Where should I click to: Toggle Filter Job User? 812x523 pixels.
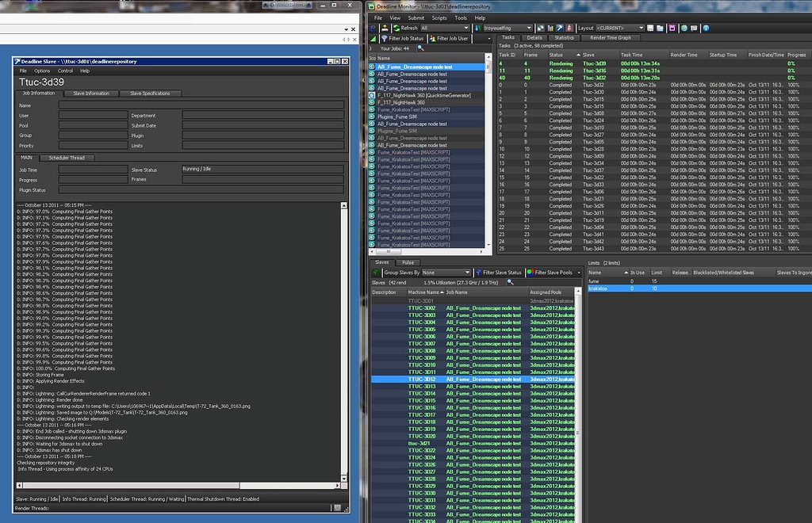coord(450,38)
